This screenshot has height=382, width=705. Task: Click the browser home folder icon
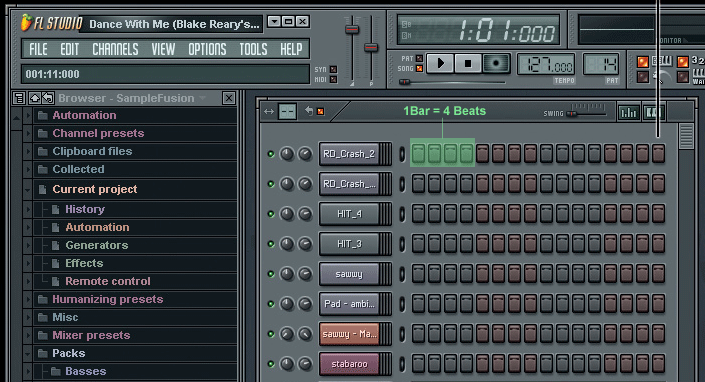(x=35, y=98)
